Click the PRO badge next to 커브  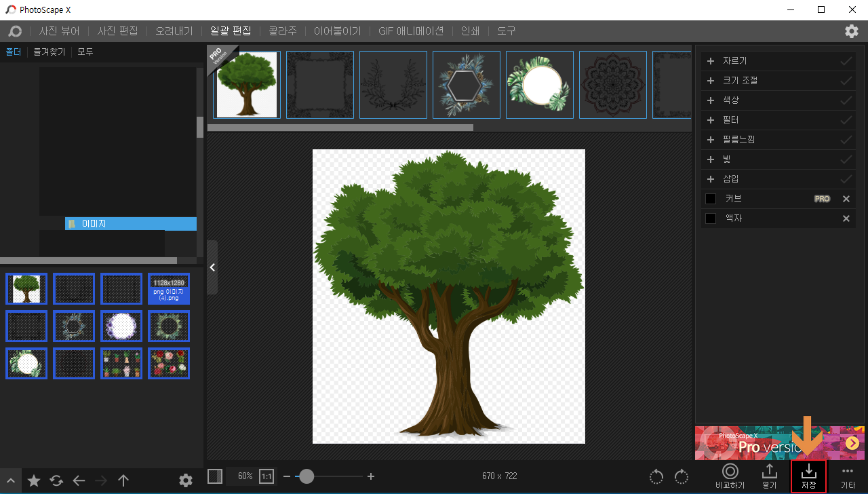click(822, 199)
